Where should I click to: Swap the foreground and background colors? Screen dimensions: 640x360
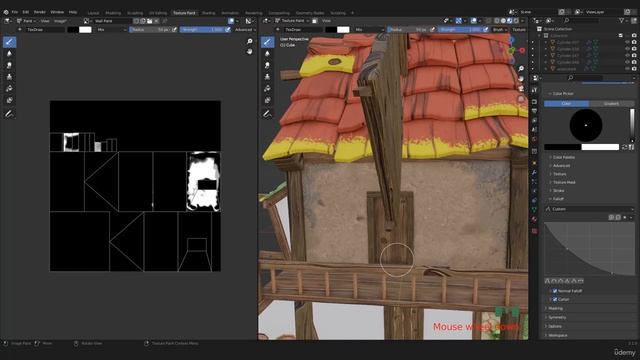[x=624, y=147]
